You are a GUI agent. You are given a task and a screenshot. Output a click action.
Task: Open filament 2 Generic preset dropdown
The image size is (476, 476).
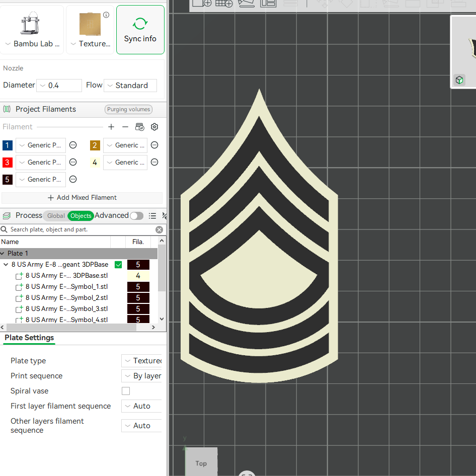tap(125, 145)
